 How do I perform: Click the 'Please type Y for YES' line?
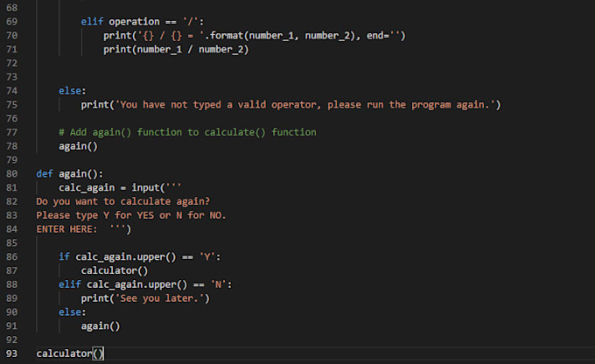click(131, 215)
